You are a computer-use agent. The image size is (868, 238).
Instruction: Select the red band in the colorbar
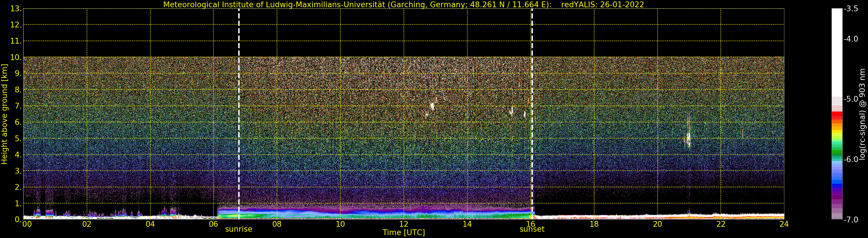point(837,115)
